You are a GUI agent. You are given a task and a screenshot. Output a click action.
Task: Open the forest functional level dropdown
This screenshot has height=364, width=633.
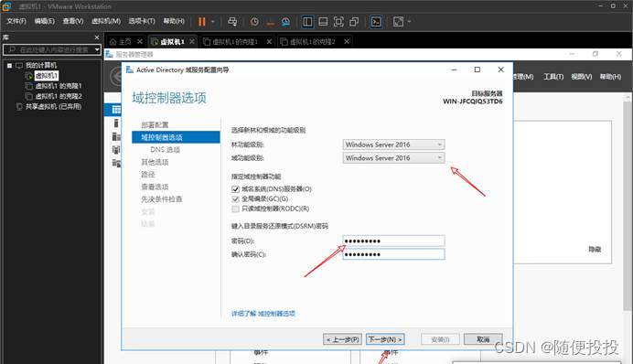(x=393, y=145)
